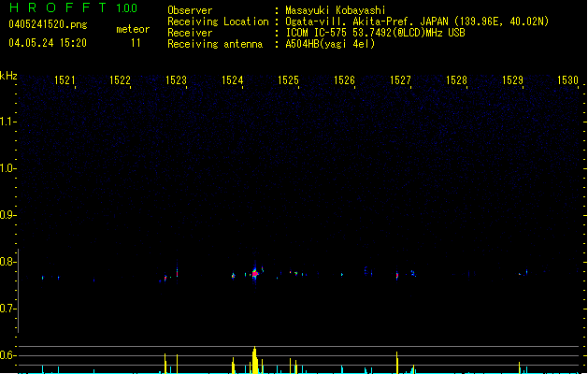
Task: Click the 0.8 kHz frequency axis label
Action: tap(7, 262)
